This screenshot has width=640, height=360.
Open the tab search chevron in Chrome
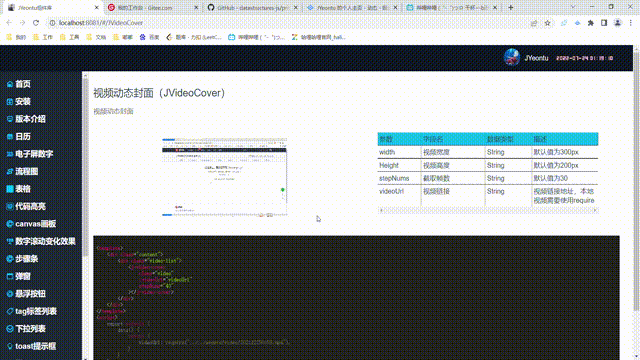pyautogui.click(x=573, y=7)
